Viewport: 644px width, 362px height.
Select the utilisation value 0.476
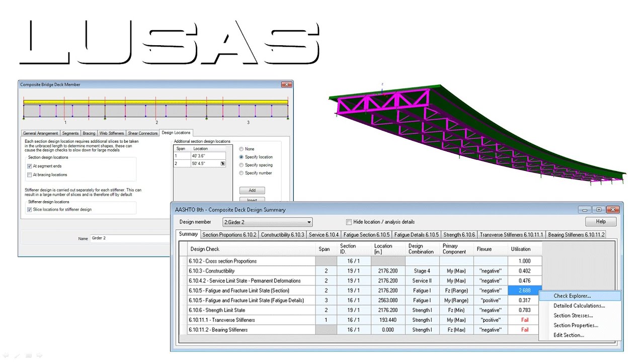click(525, 281)
